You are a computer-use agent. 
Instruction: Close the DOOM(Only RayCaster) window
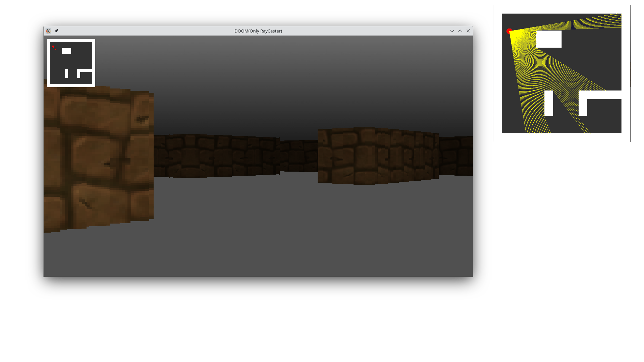pos(468,31)
